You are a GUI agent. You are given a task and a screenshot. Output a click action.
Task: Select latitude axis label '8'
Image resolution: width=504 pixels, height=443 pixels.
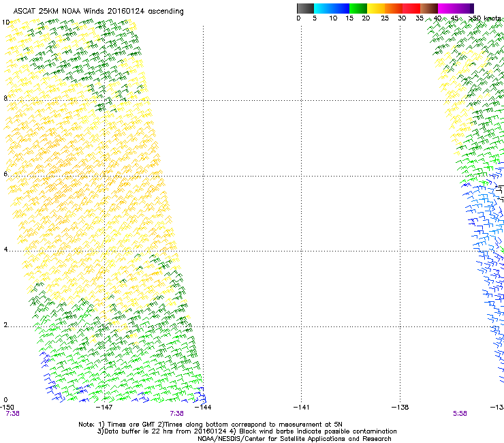pyautogui.click(x=5, y=98)
